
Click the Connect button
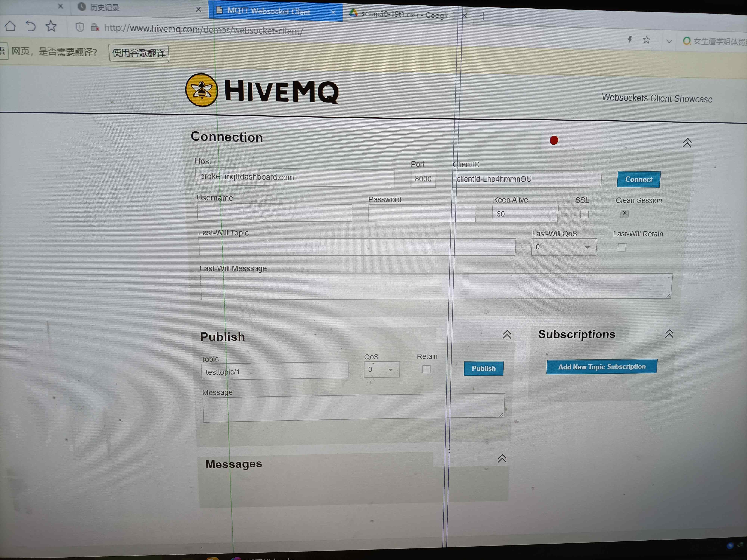click(x=638, y=179)
